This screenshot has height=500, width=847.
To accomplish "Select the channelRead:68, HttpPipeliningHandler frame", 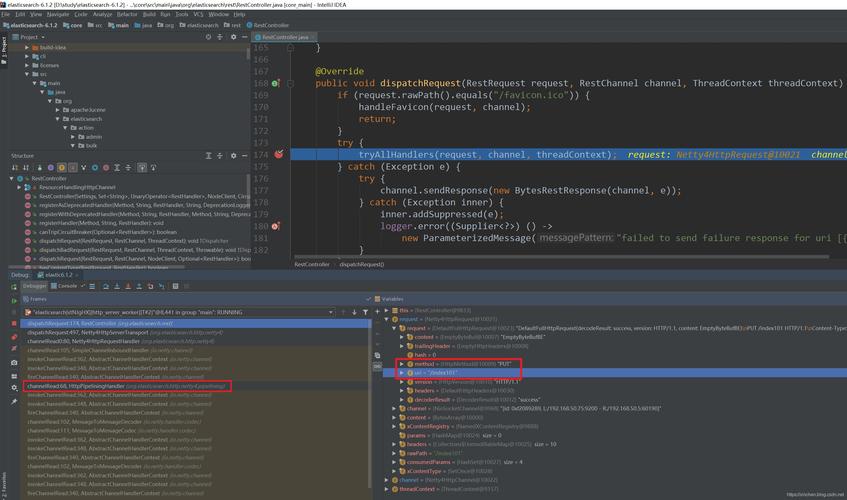I will coord(127,386).
